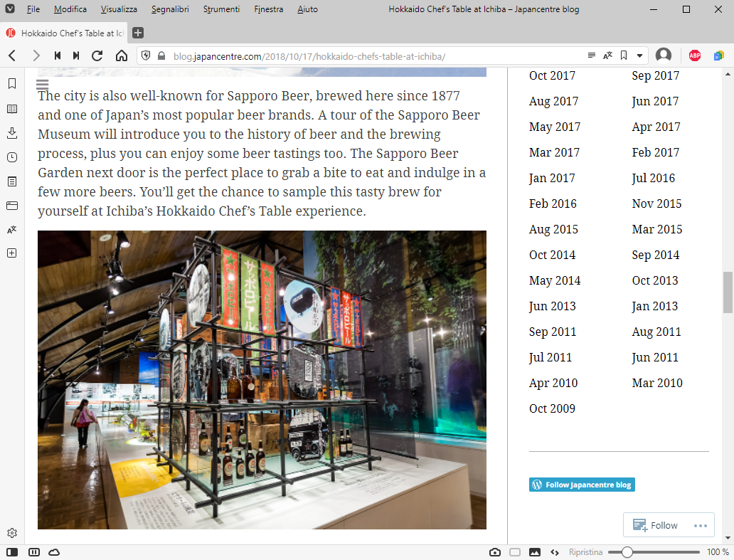The width and height of the screenshot is (734, 560).
Task: Click the floating Follow button
Action: (x=655, y=525)
